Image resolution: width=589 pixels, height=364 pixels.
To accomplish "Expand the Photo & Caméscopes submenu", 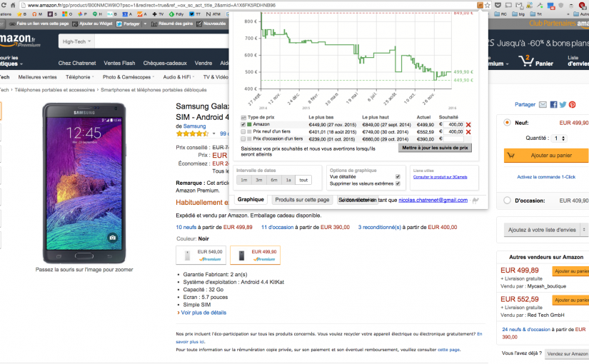I will [x=129, y=77].
